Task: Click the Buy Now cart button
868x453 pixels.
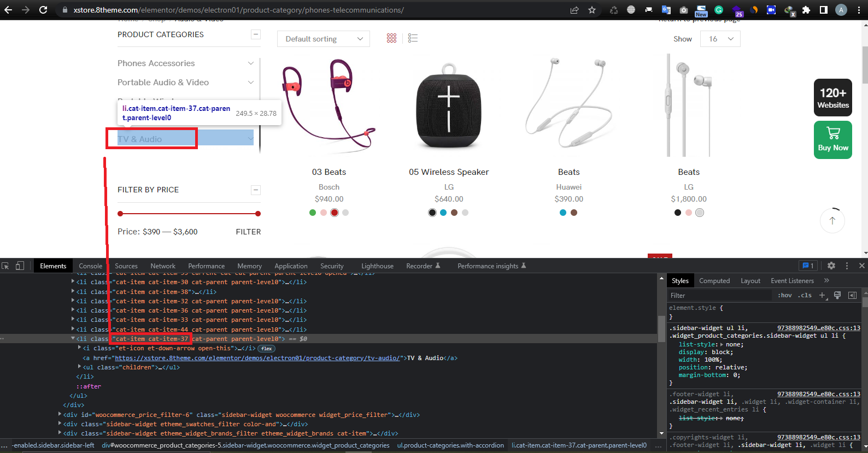Action: [833, 140]
